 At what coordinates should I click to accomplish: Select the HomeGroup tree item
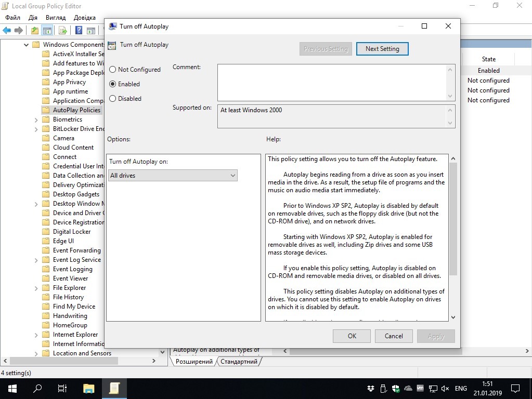[x=70, y=325]
